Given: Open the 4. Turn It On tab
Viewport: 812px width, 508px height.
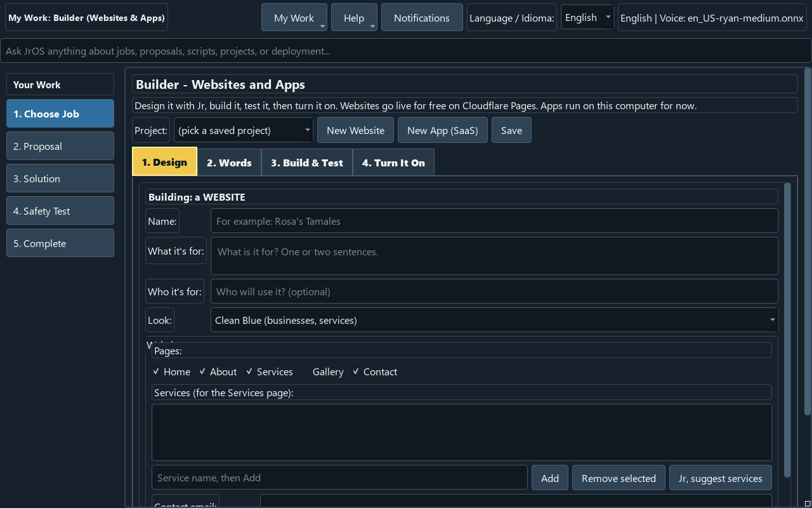Looking at the screenshot, I should 393,163.
